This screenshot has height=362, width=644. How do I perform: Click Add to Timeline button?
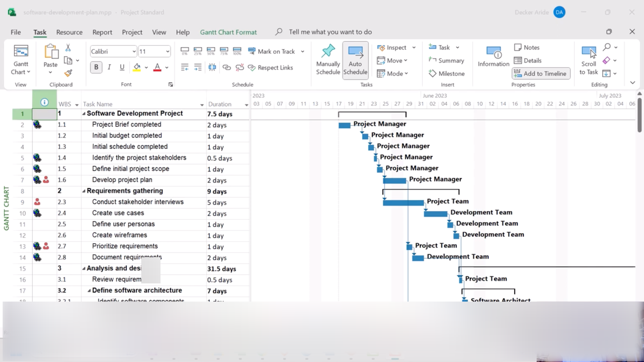click(541, 73)
